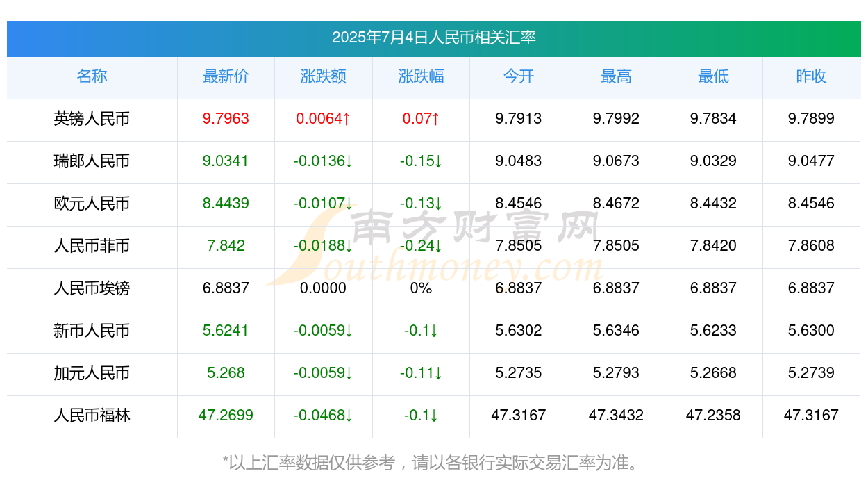Click the 加元 opening price 5.2735
This screenshot has width=868, height=485.
pyautogui.click(x=519, y=373)
